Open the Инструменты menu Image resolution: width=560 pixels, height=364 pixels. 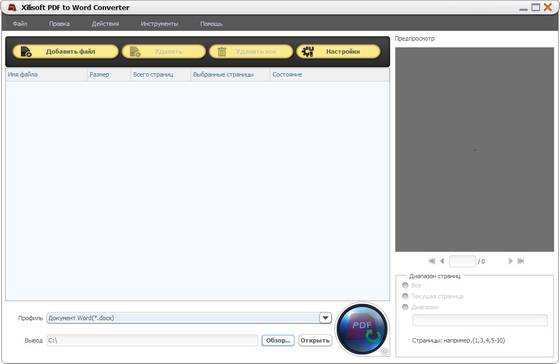point(159,24)
